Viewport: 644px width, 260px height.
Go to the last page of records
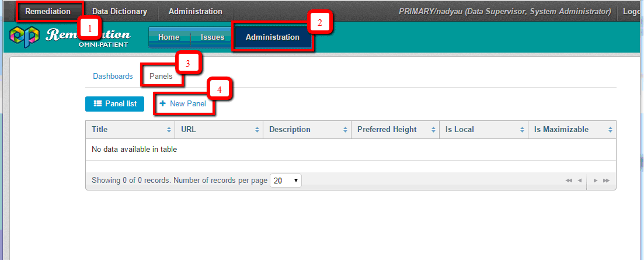[606, 181]
